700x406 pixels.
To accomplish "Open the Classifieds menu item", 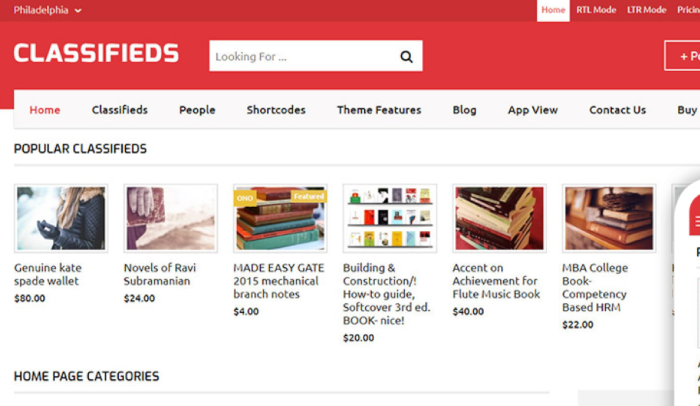I will coord(119,110).
